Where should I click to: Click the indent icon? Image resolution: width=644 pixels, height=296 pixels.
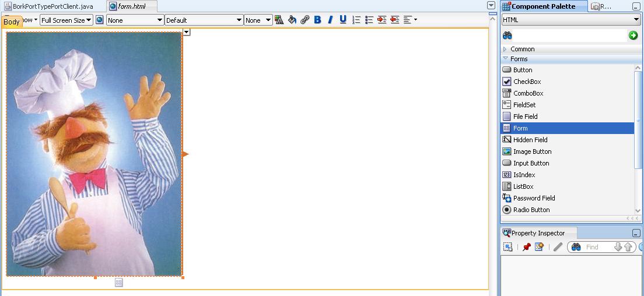click(382, 20)
